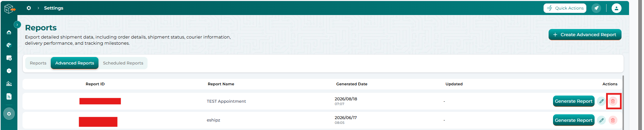The width and height of the screenshot is (644, 130).
Task: Click Create Advanced Report button
Action: tap(585, 35)
